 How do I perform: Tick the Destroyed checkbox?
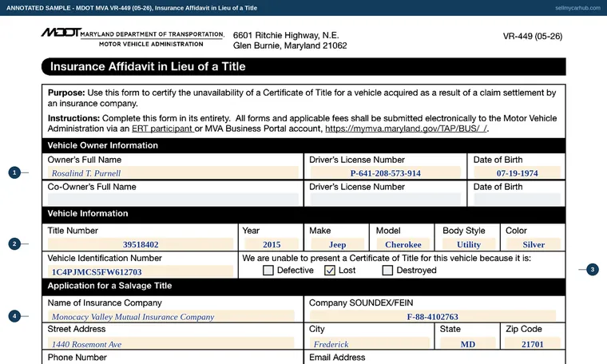[x=387, y=270]
